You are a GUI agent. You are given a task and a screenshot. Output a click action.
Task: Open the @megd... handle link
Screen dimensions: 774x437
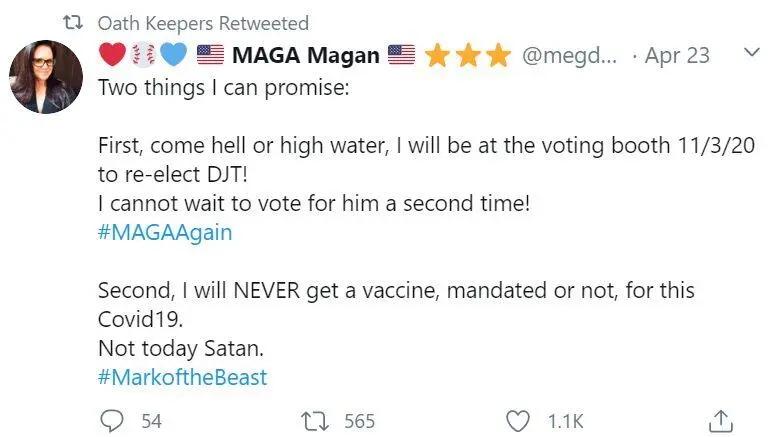(569, 55)
